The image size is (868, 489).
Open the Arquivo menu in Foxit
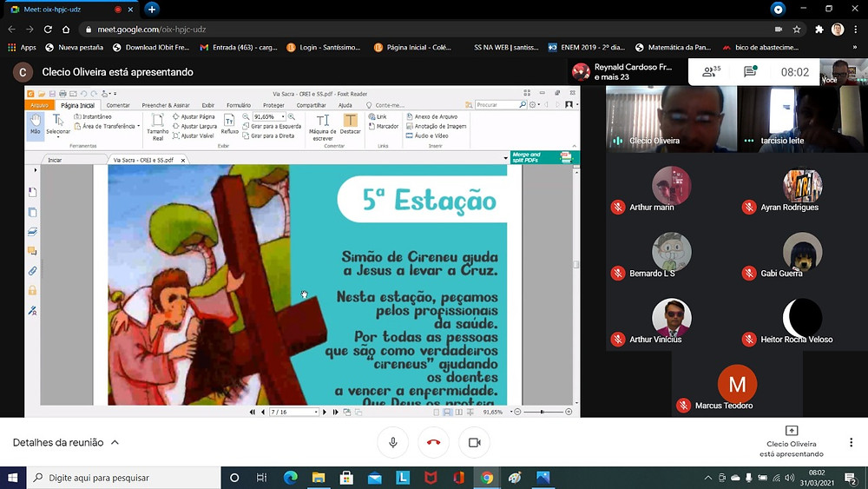[x=39, y=105]
